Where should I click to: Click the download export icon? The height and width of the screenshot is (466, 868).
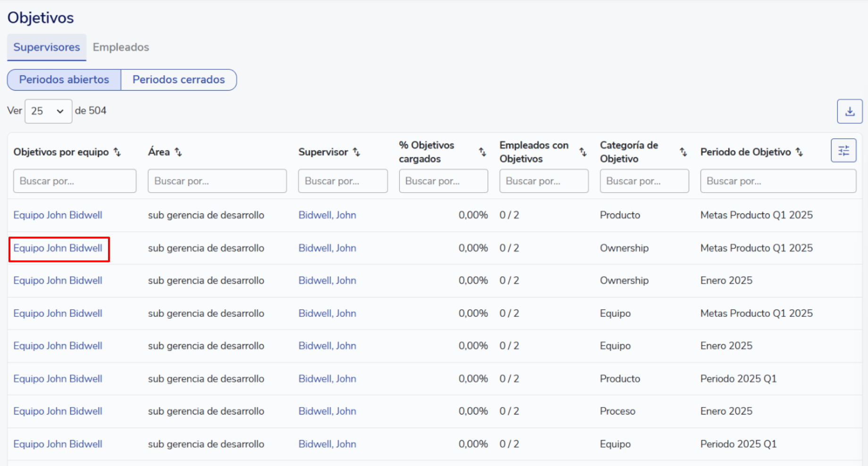click(x=850, y=111)
